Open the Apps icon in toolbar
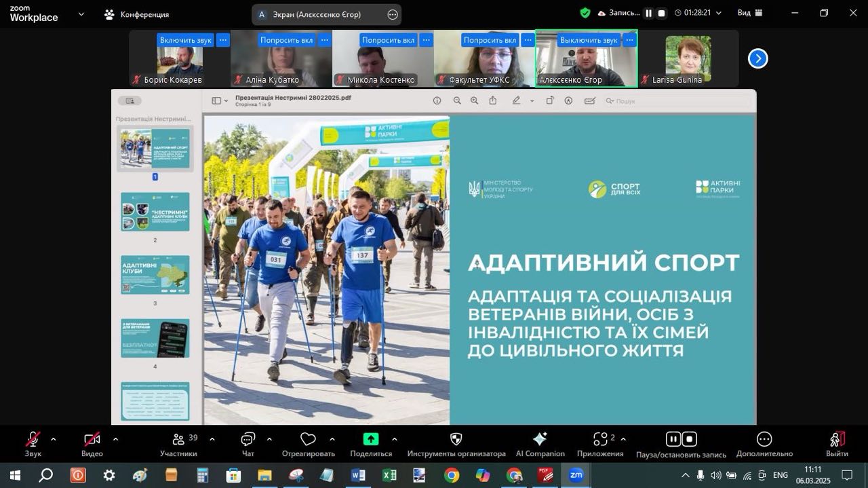Viewport: 868px width, 488px height. 600,439
